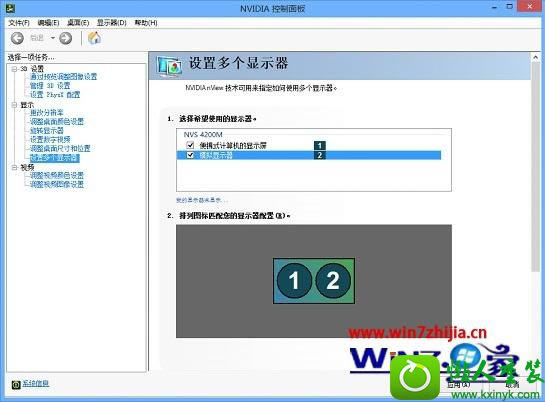Image resolution: width=545 pixels, height=402 pixels.
Task: Select the highlighted 设置多个显示器 tree item
Action: pyautogui.click(x=55, y=158)
